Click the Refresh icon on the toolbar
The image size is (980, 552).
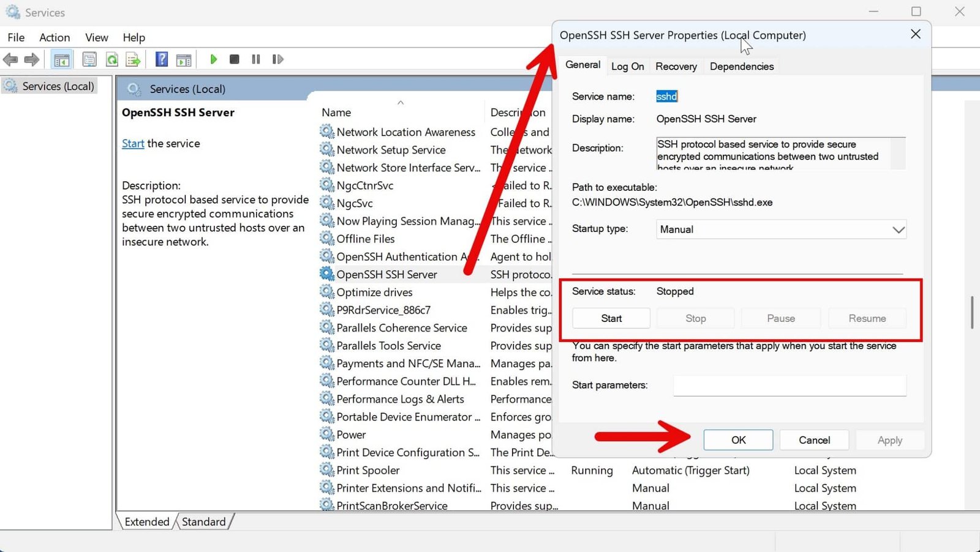111,59
